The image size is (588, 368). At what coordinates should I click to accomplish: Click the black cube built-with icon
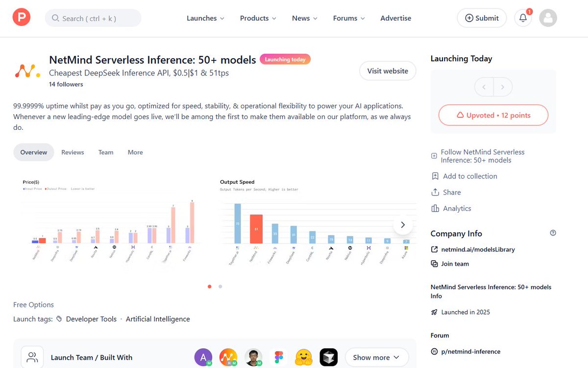[x=329, y=357]
